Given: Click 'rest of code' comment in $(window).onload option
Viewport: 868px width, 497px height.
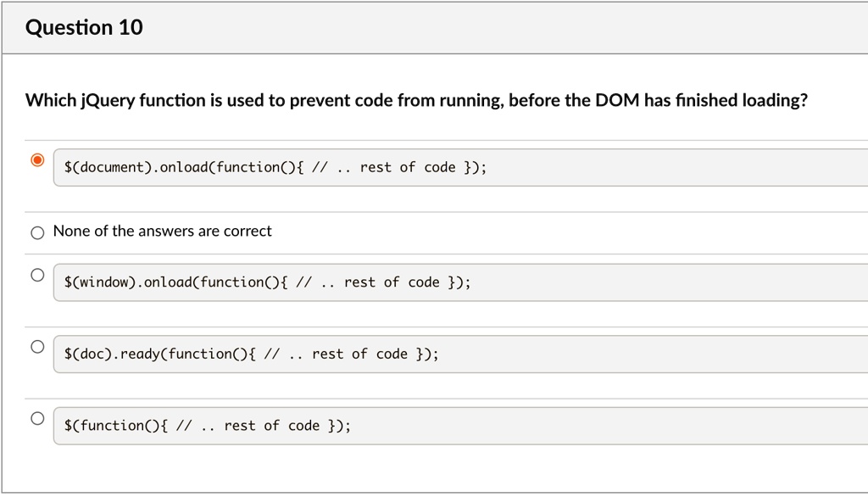Looking at the screenshot, I should click(x=392, y=282).
